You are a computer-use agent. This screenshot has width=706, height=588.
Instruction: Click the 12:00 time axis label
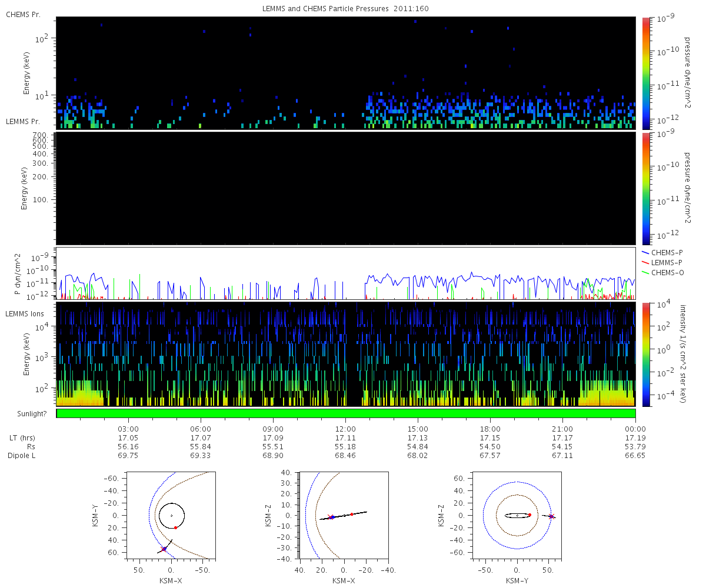pos(345,429)
